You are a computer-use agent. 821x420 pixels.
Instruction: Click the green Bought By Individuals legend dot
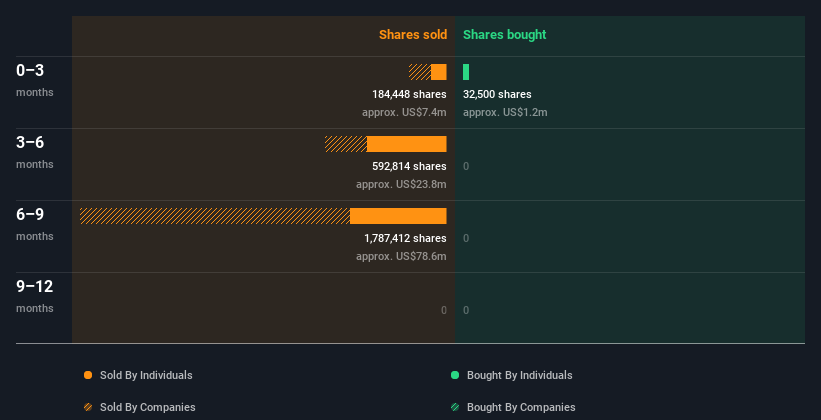455,375
